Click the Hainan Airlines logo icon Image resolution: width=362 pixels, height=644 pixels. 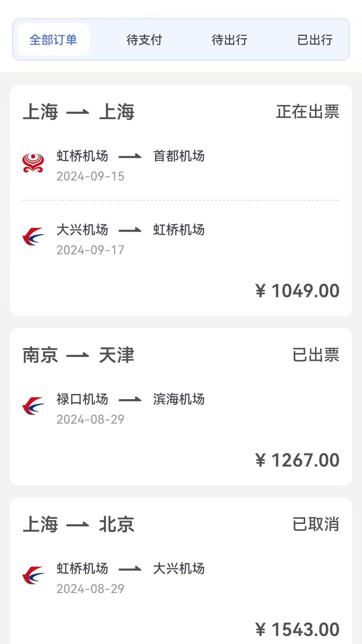pyautogui.click(x=33, y=163)
